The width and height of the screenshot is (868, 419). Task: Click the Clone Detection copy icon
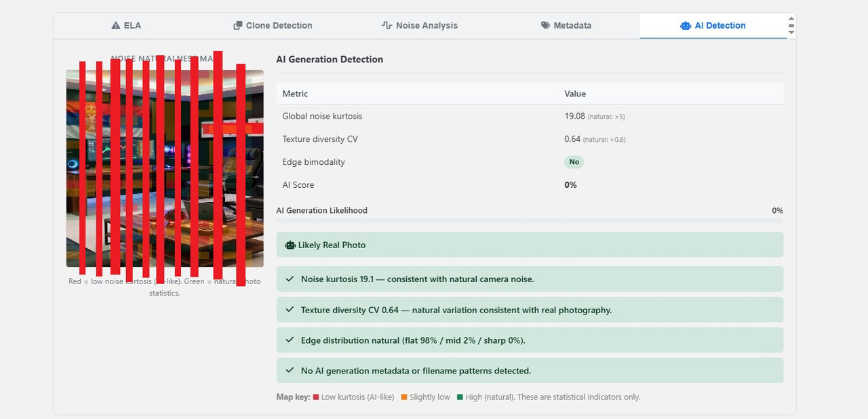click(x=237, y=26)
